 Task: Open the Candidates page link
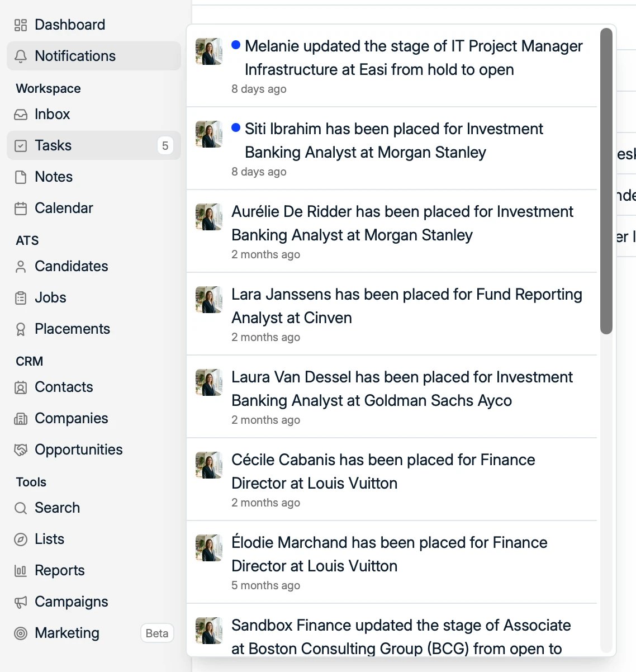72,266
